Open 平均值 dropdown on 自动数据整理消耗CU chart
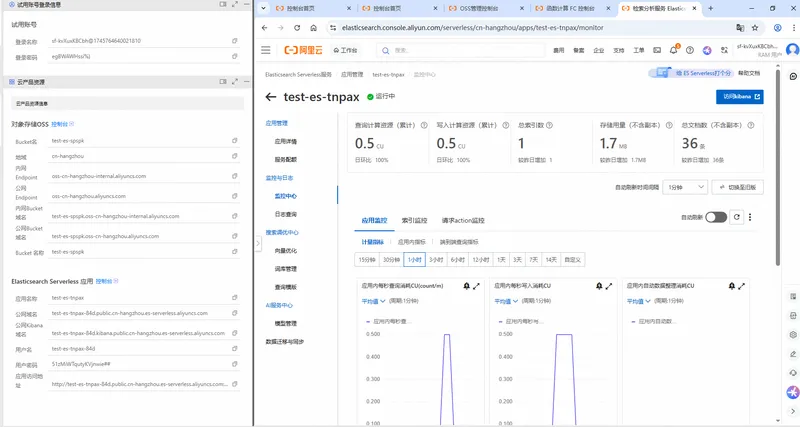The image size is (800, 427). coord(639,301)
